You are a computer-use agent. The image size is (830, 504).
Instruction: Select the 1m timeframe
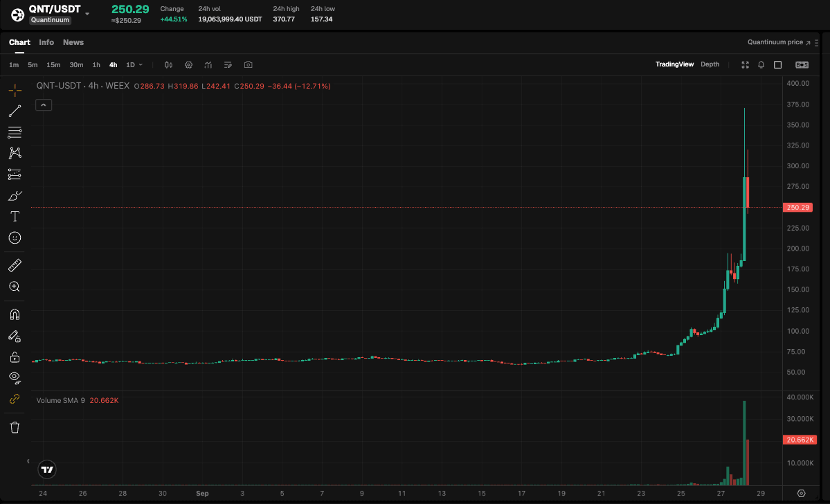[14, 64]
